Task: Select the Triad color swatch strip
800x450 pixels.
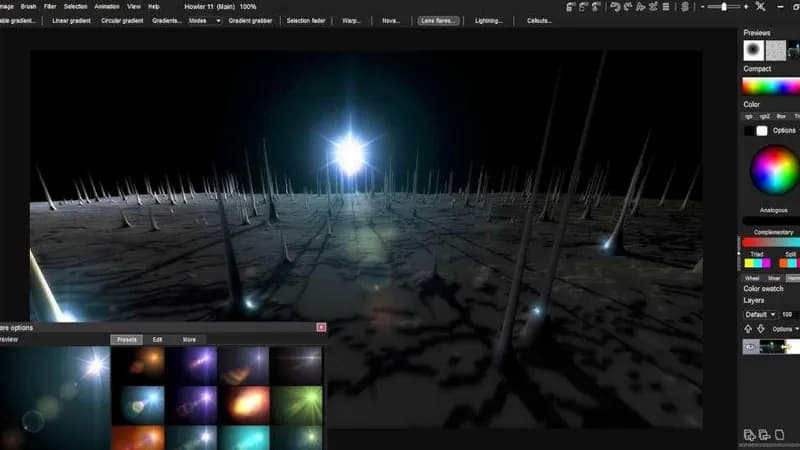Action: [757, 263]
